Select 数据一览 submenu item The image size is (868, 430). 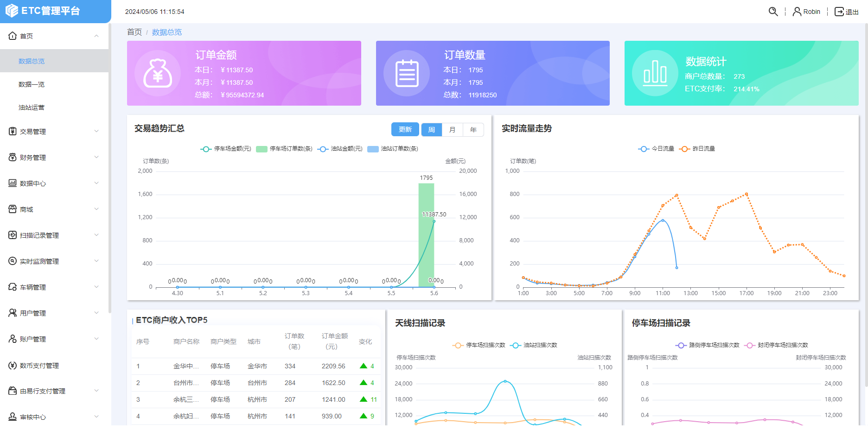(54, 84)
